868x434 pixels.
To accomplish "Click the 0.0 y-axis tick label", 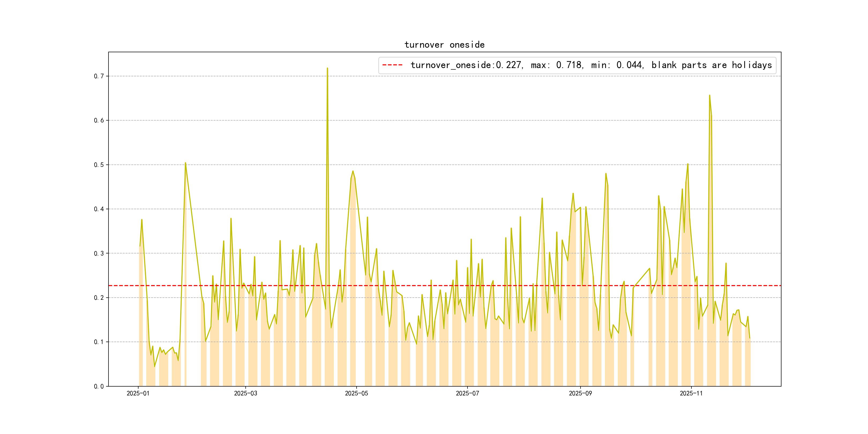I will coord(99,386).
